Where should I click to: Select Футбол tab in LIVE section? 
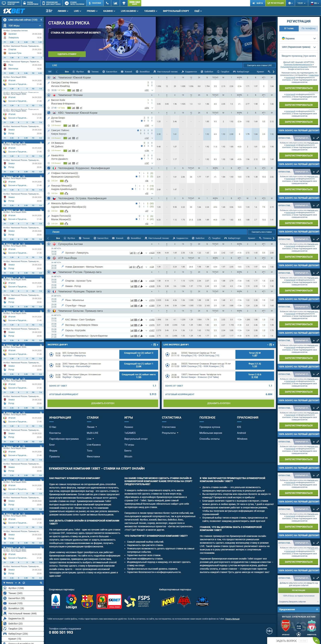pos(78,72)
